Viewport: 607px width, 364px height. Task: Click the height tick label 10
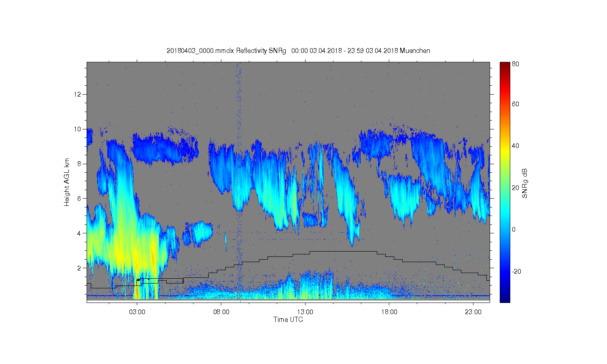click(78, 129)
